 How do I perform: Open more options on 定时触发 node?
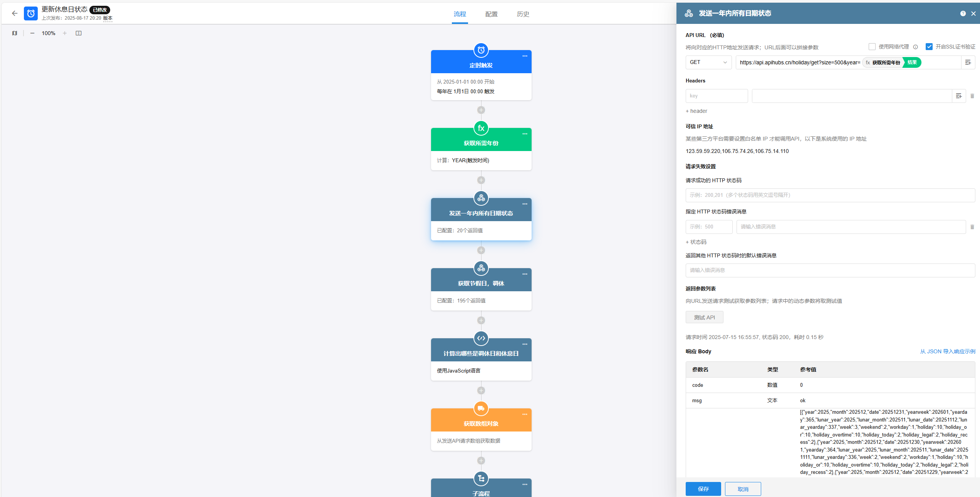525,56
